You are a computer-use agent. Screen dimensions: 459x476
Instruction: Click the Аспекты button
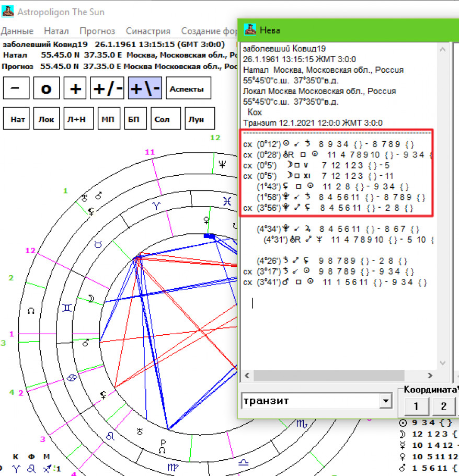pos(188,88)
